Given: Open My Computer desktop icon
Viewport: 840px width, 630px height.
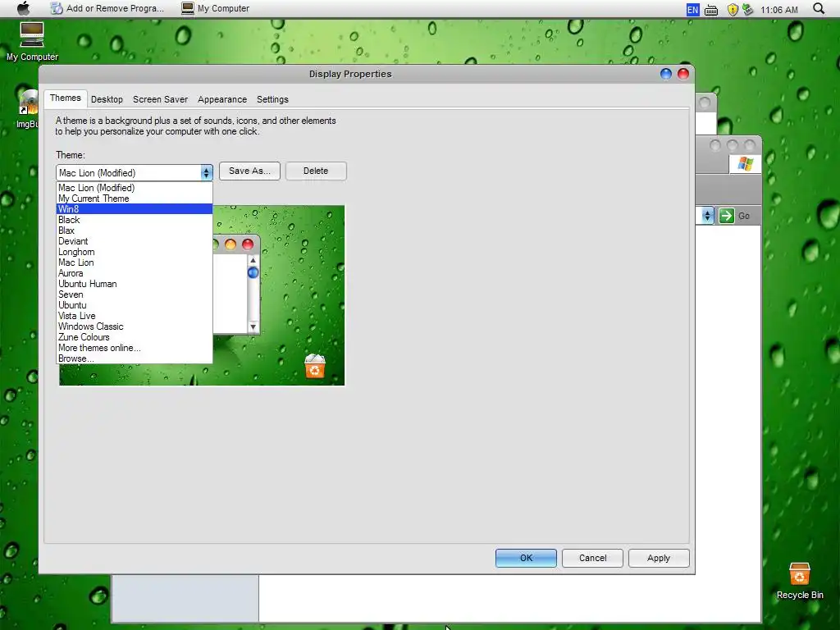Looking at the screenshot, I should point(32,42).
